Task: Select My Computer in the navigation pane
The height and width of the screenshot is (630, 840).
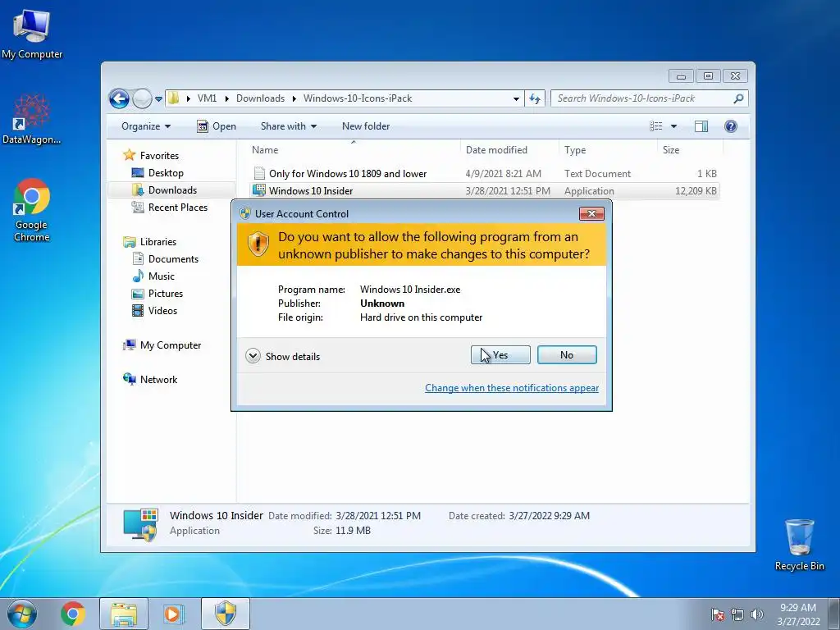Action: [171, 345]
